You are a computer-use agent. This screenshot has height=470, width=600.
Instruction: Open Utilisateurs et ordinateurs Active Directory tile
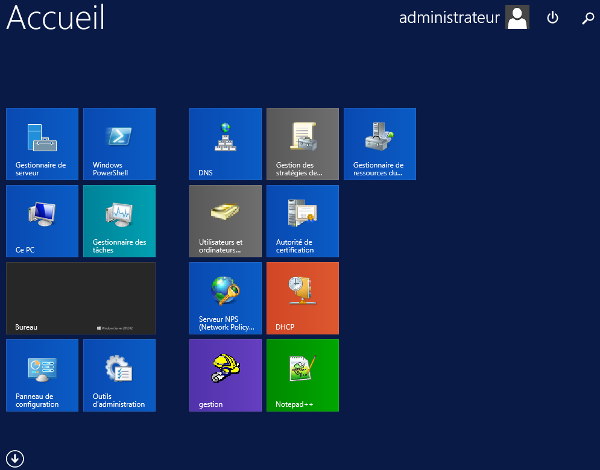tap(225, 221)
